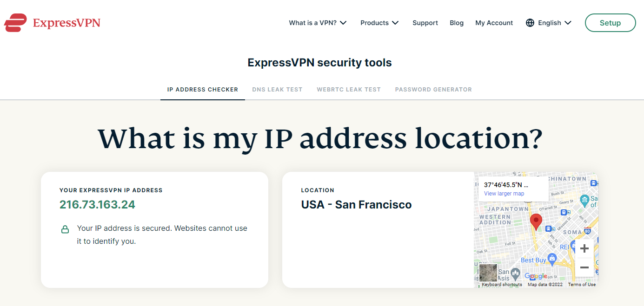The width and height of the screenshot is (644, 306).
Task: Open the Blog link in navigation
Action: pos(457,23)
